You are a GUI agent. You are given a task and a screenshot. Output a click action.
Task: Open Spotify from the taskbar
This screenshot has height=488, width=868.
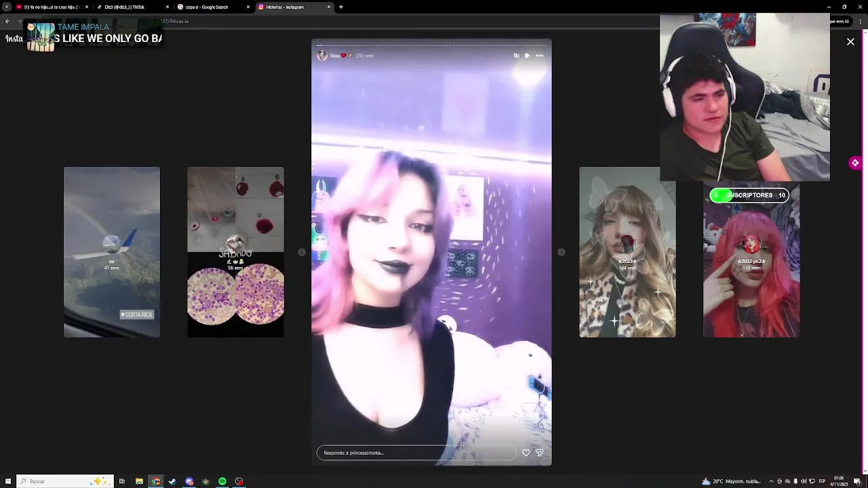[x=222, y=481]
